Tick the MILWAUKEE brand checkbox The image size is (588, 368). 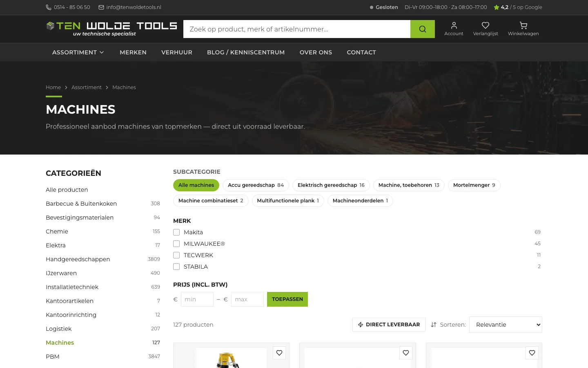(x=176, y=244)
